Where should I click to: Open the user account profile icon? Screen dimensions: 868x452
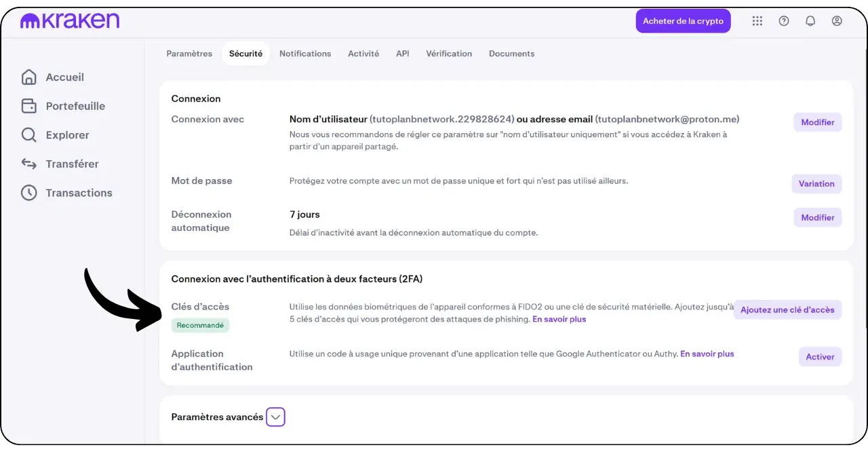coord(837,21)
